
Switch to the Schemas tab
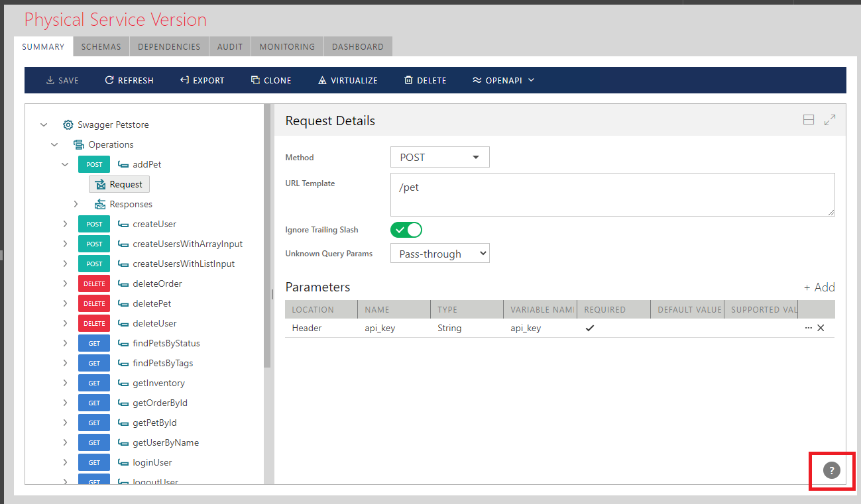(x=101, y=47)
